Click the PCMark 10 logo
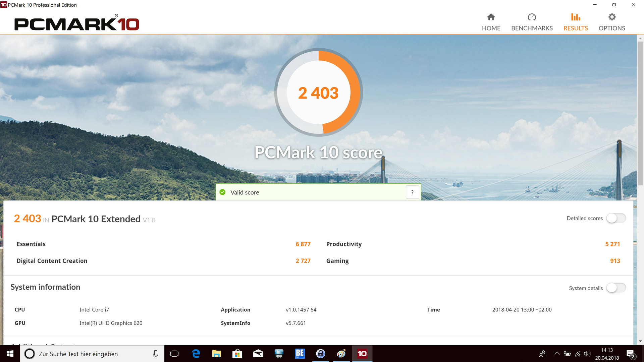 tap(76, 23)
